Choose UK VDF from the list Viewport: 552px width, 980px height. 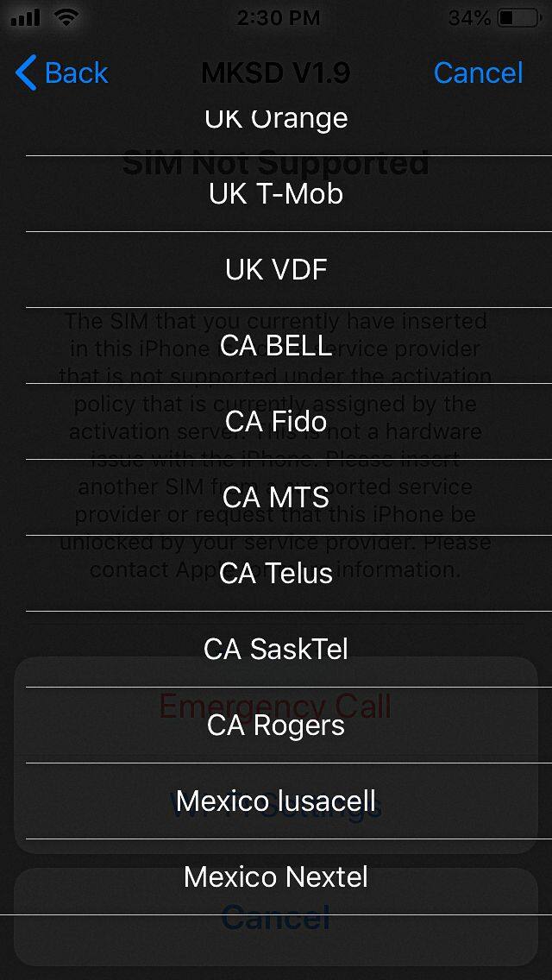coord(276,270)
